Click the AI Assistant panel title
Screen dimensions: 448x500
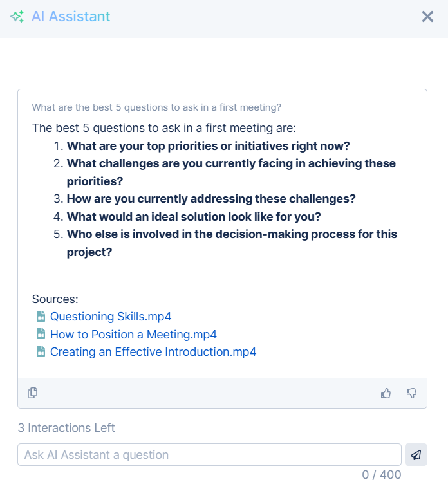pyautogui.click(x=71, y=17)
